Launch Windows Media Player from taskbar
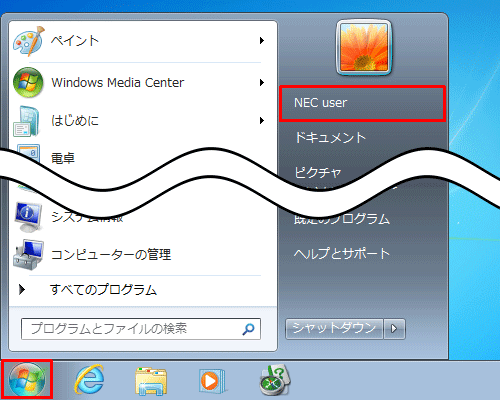 click(212, 381)
